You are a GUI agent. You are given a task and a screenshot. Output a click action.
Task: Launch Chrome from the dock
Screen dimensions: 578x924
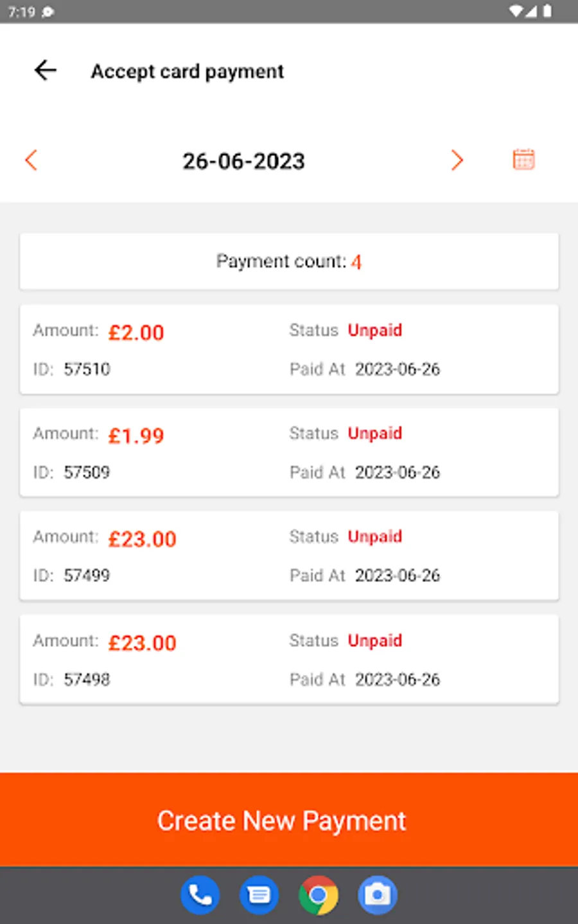(x=318, y=895)
